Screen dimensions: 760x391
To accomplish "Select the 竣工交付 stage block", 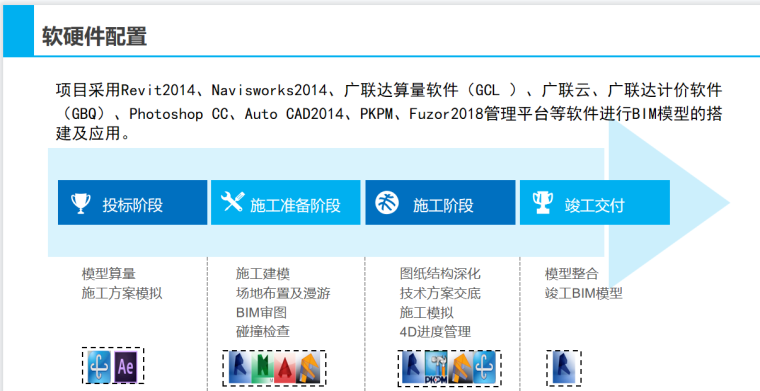I will (x=595, y=203).
